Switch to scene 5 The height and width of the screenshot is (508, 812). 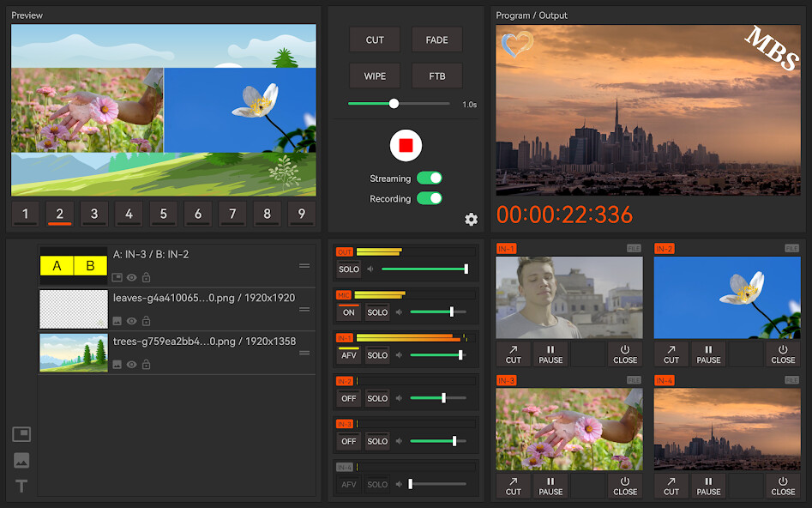tap(163, 214)
